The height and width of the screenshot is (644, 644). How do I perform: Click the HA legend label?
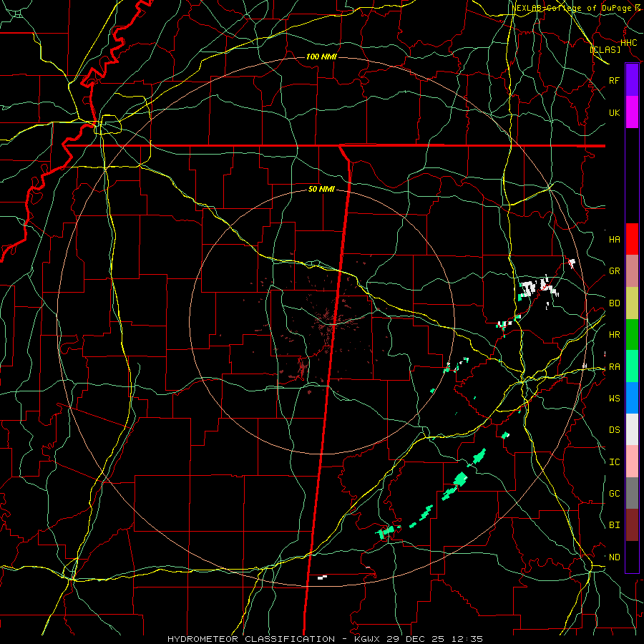pyautogui.click(x=615, y=240)
